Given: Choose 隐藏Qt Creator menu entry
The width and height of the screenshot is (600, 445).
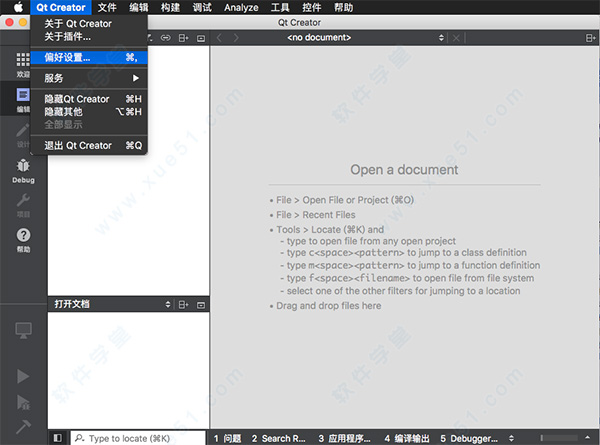Looking at the screenshot, I should [89, 99].
